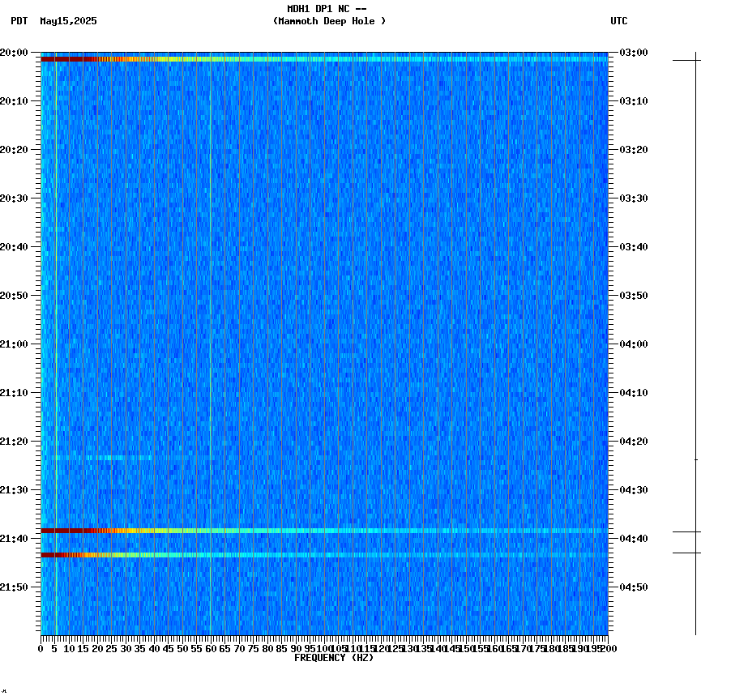Click the 0 Hz frequency tick label

click(x=37, y=648)
